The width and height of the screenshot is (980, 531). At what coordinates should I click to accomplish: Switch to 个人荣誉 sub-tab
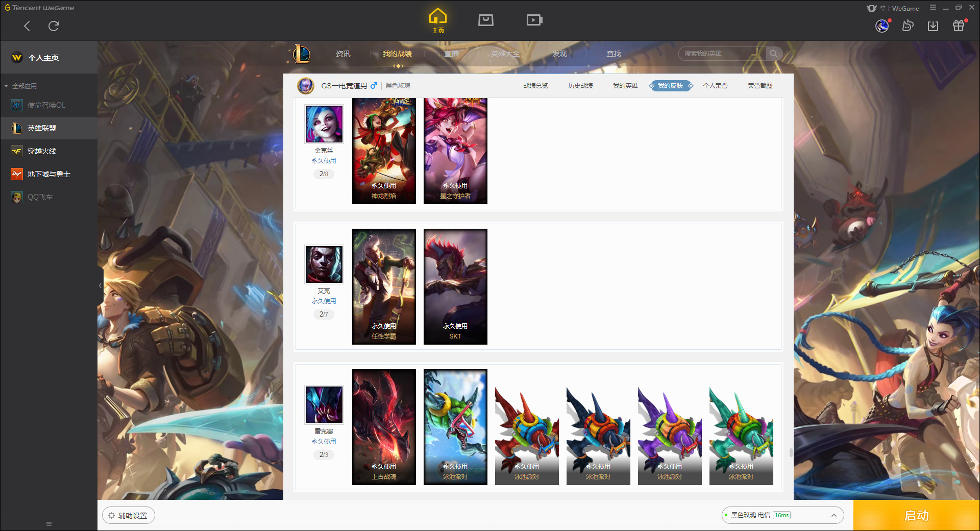(715, 86)
